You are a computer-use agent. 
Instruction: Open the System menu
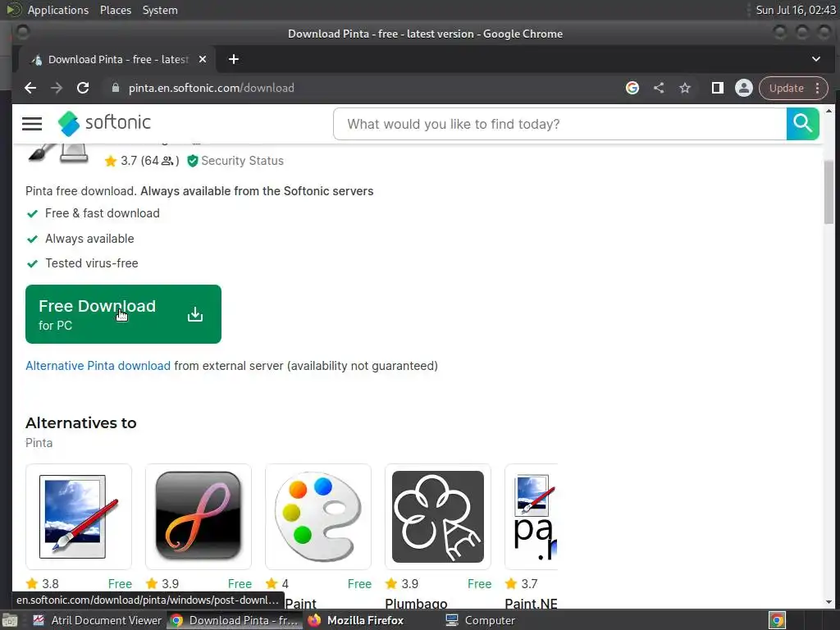tap(160, 10)
